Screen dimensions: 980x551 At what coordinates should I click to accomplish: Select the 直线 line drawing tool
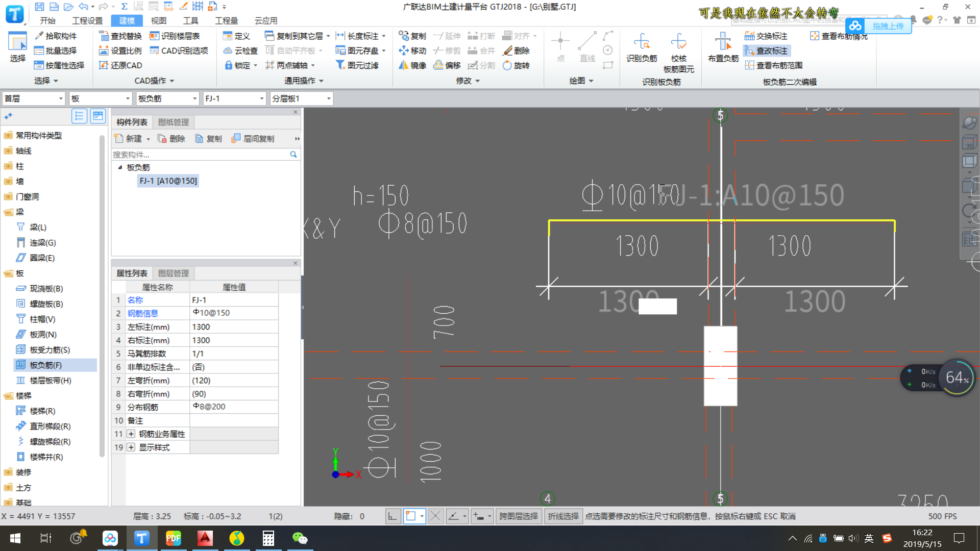(x=587, y=47)
